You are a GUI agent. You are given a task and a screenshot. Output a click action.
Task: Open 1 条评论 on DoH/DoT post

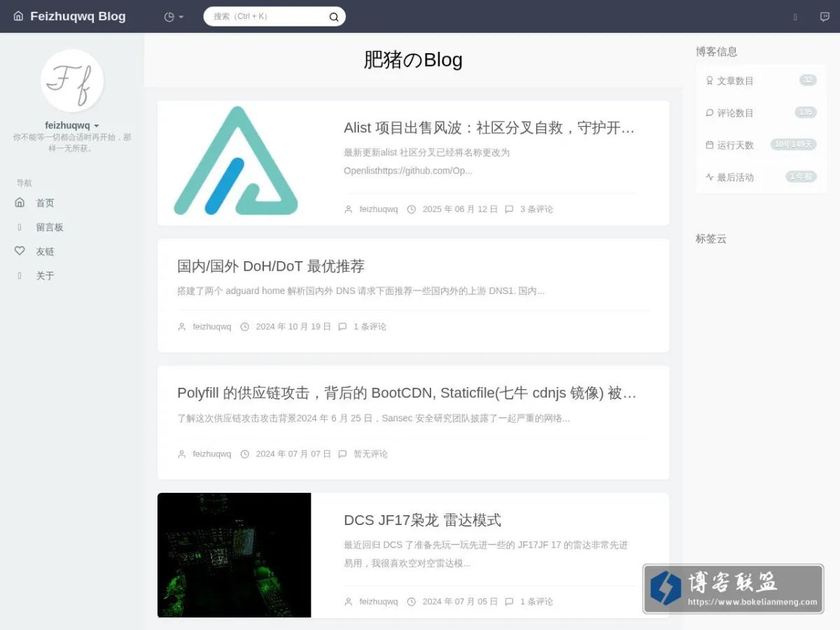click(x=370, y=327)
